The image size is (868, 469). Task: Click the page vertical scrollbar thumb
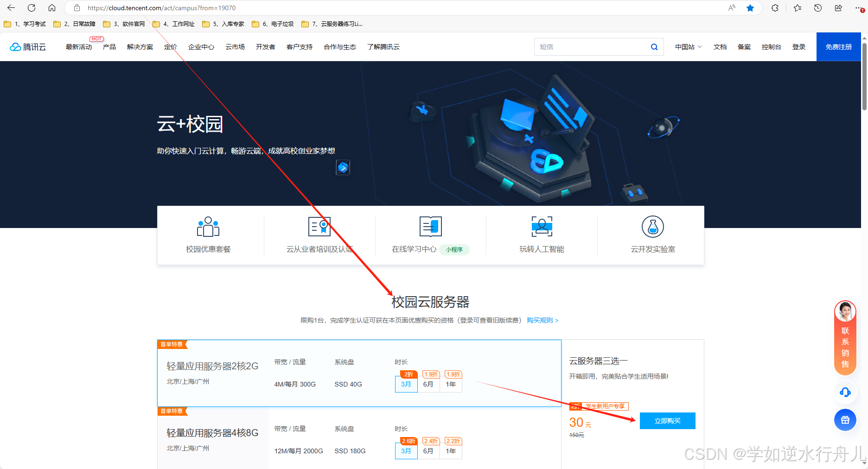(864, 76)
